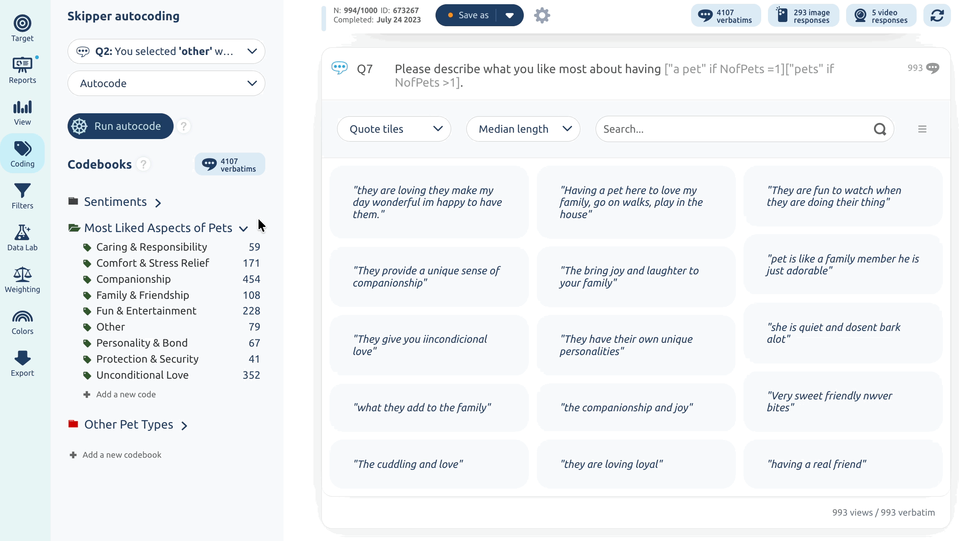980x541 pixels.
Task: Select the Coding tags section
Action: [x=22, y=154]
